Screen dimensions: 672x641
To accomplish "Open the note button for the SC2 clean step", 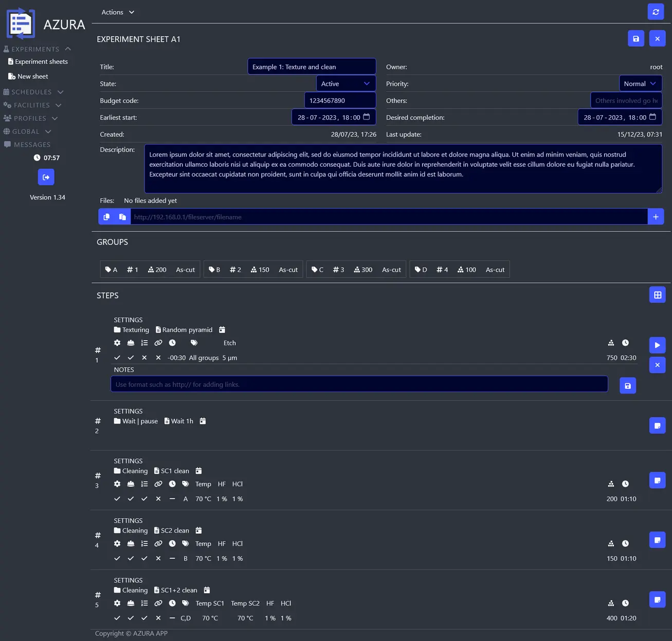I will pos(657,540).
